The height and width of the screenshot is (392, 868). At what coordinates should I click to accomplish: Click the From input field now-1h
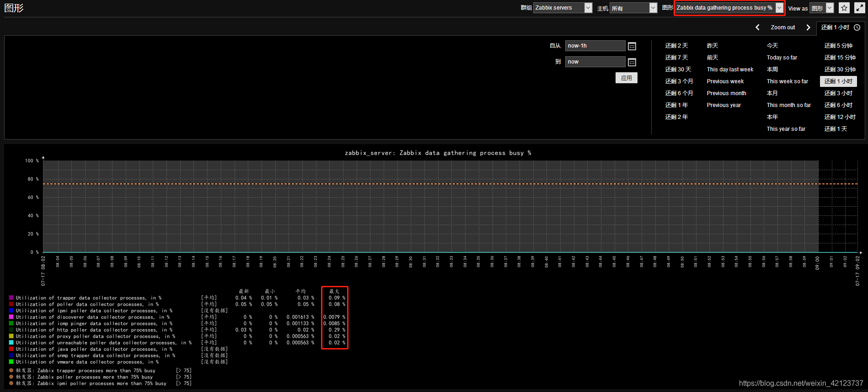coord(595,46)
